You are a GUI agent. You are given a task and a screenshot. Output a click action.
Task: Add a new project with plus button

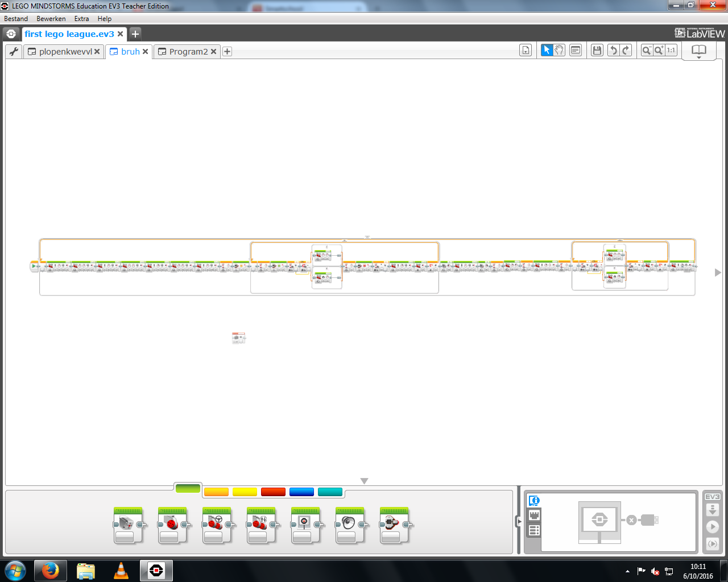point(135,34)
